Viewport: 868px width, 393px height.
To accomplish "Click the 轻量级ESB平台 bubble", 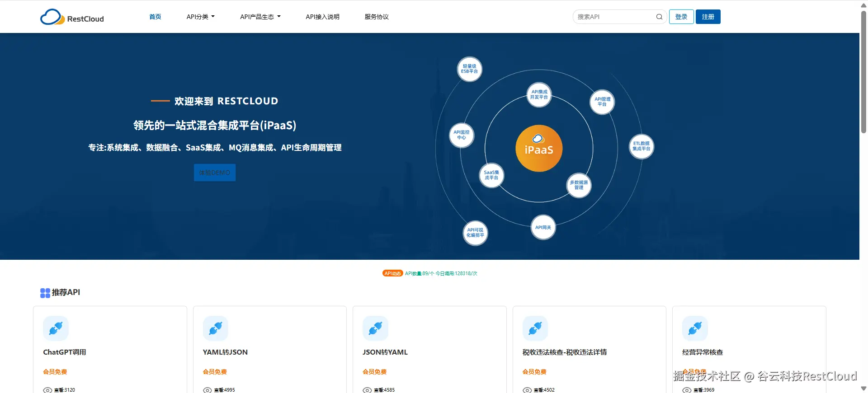I will click(x=469, y=69).
